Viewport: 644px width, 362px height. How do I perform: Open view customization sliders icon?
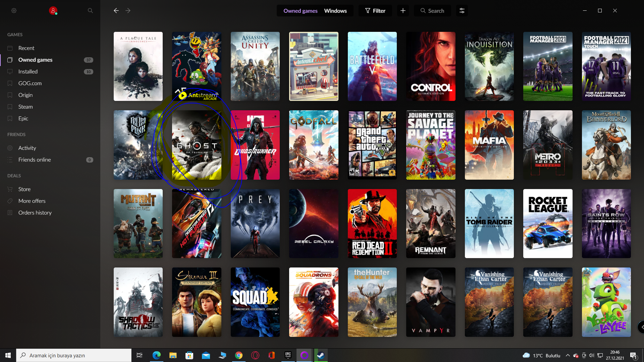point(462,11)
